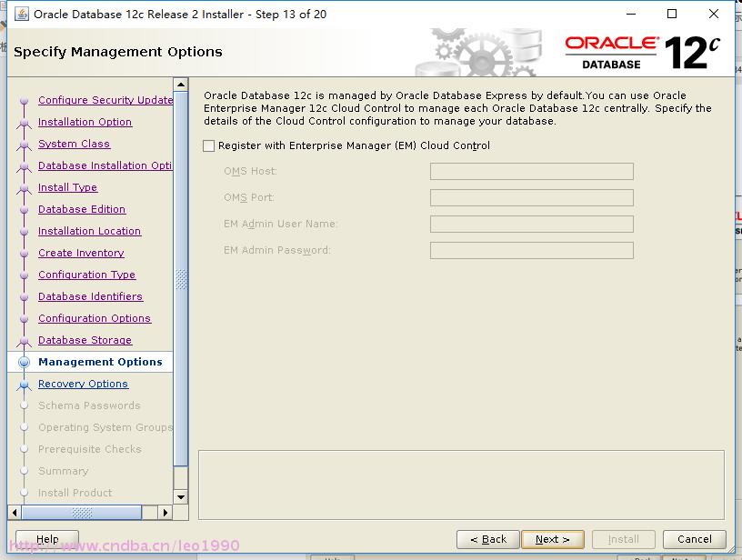This screenshot has height=560, width=742.
Task: Focus the EM Admin User Name field
Action: click(531, 225)
